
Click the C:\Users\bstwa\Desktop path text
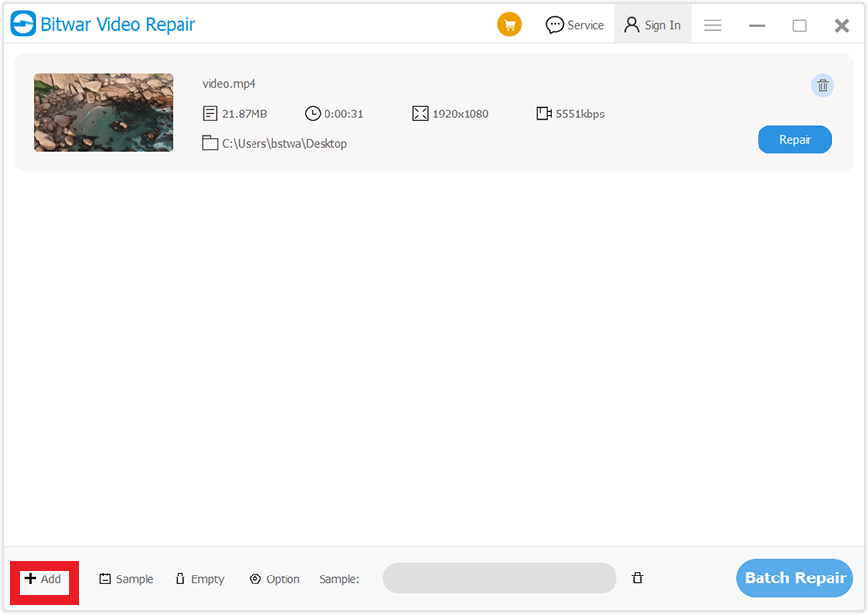[x=284, y=144]
